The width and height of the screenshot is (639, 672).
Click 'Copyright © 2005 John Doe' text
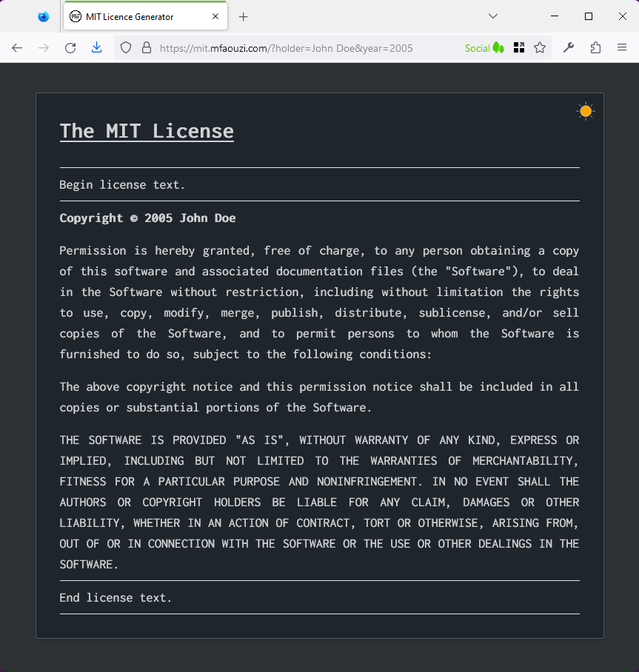(147, 218)
